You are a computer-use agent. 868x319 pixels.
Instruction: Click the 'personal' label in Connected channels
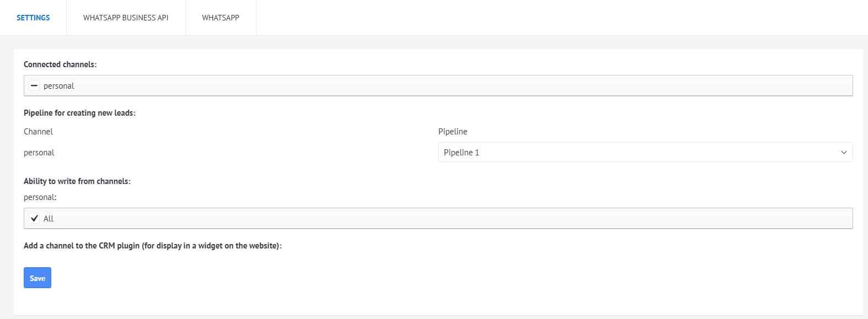(x=58, y=86)
